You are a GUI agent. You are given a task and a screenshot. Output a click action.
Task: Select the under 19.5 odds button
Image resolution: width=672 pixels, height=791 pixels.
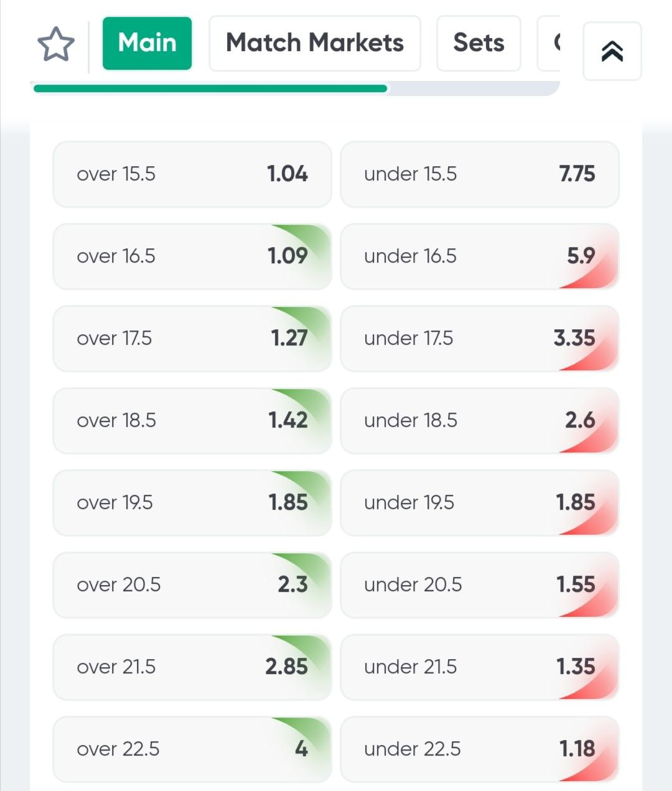[480, 503]
